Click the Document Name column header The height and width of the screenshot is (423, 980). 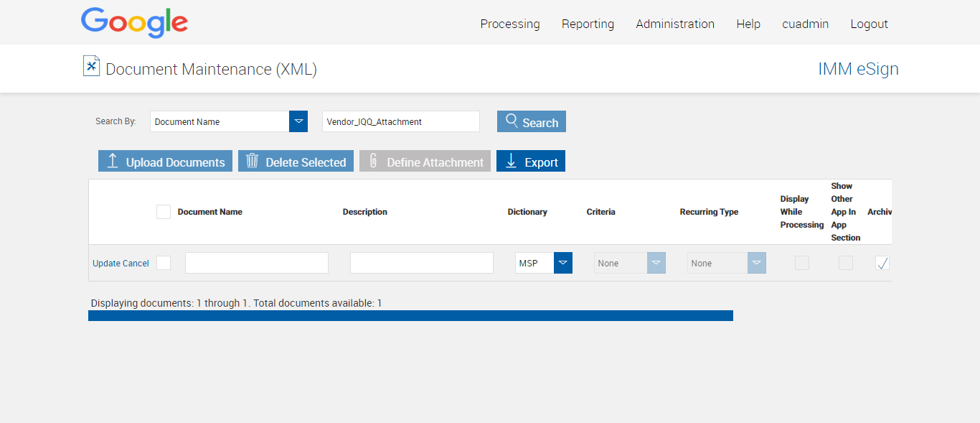[x=210, y=212]
